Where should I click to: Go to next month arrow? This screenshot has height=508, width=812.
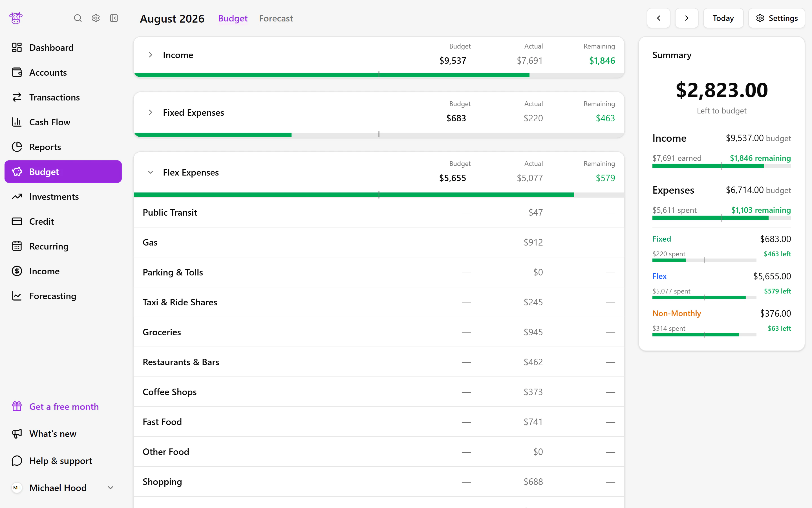pyautogui.click(x=687, y=18)
